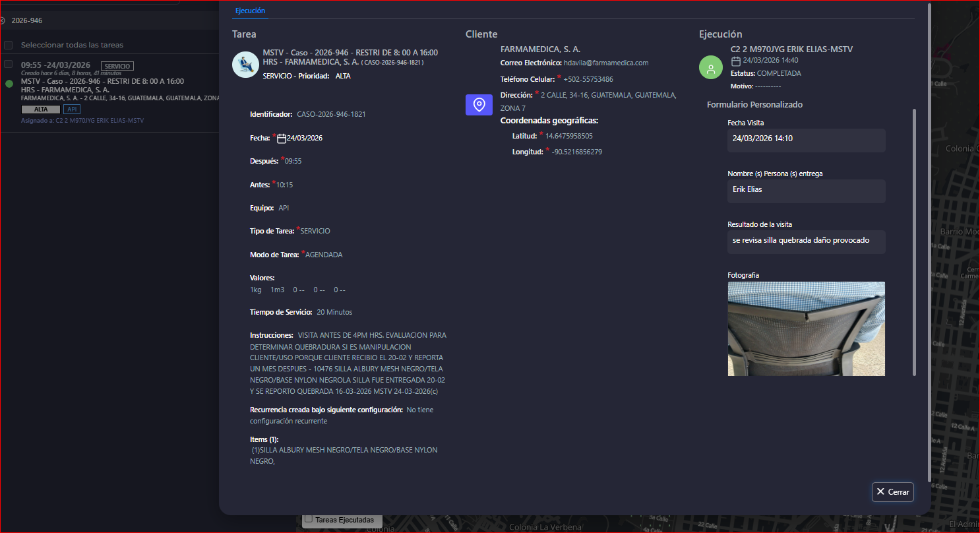Click calendar icon beside Fecha 24/03/2026
This screenshot has width=980, height=533.
click(x=282, y=139)
